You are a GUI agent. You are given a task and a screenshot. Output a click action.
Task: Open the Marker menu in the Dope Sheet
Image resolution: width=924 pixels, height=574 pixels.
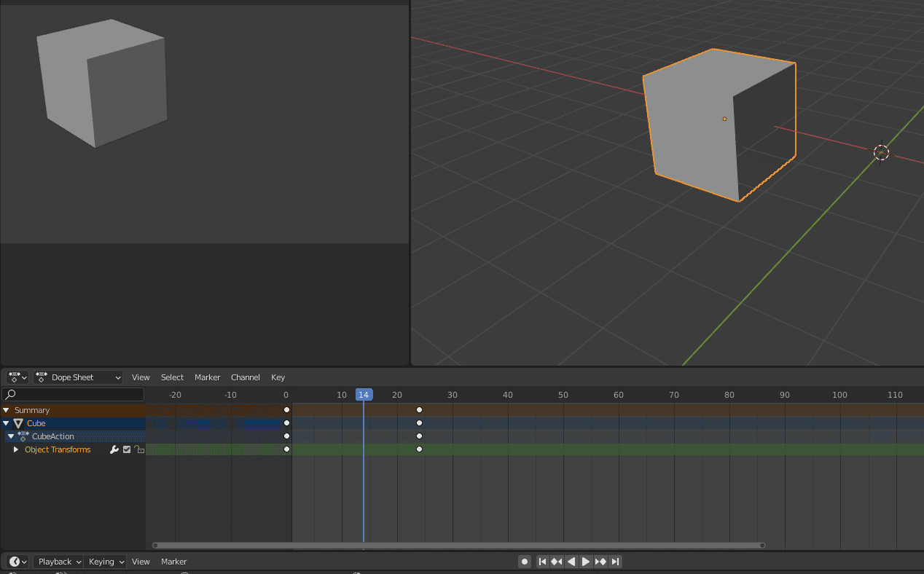[207, 377]
